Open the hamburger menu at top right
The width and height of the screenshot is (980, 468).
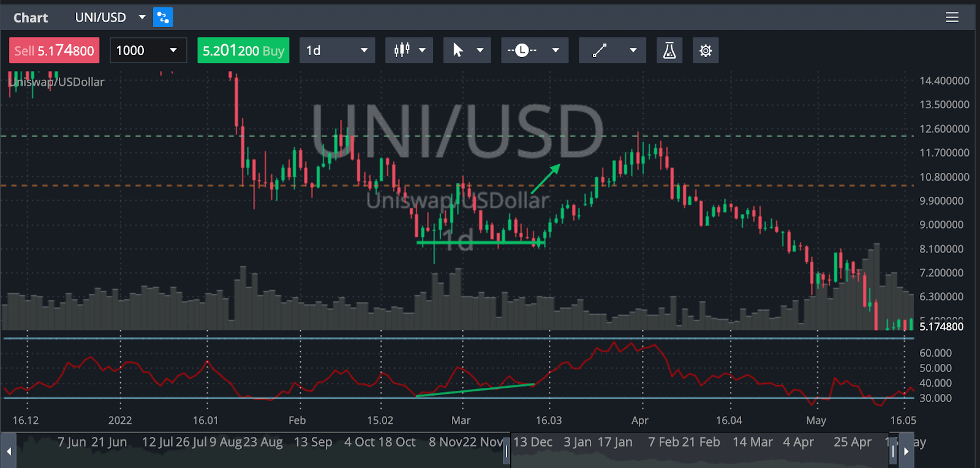pos(951,17)
